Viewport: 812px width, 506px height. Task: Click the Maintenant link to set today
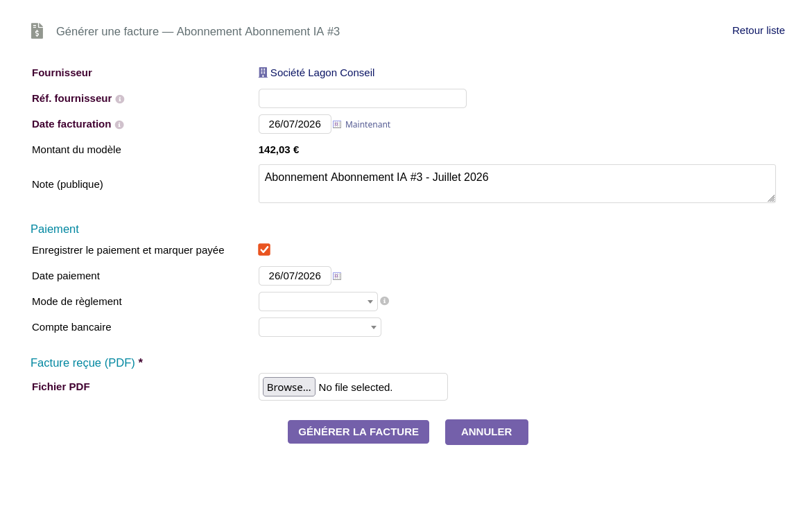click(368, 124)
